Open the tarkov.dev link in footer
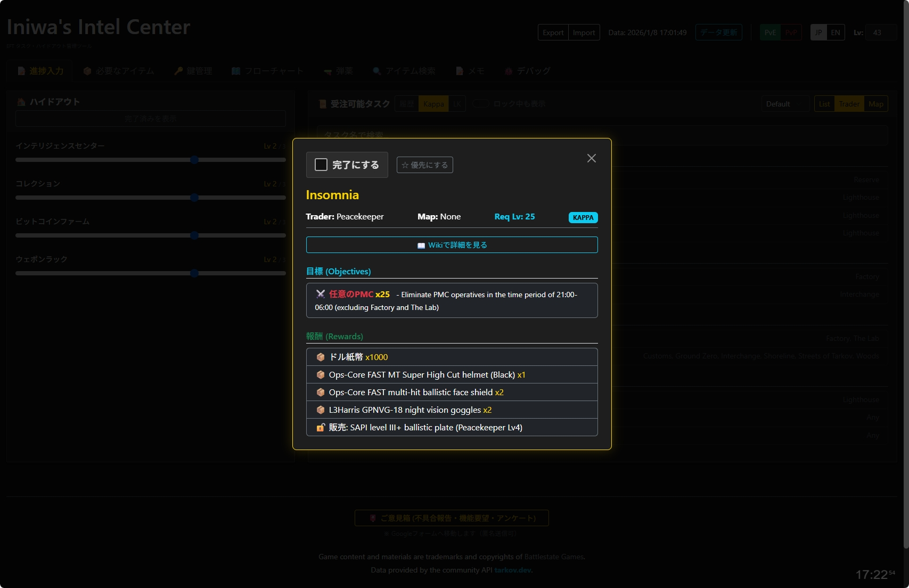909x588 pixels. 513,570
